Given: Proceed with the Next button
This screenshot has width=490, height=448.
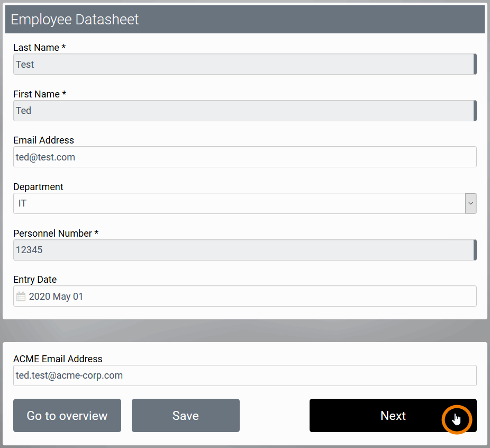Looking at the screenshot, I should (393, 416).
